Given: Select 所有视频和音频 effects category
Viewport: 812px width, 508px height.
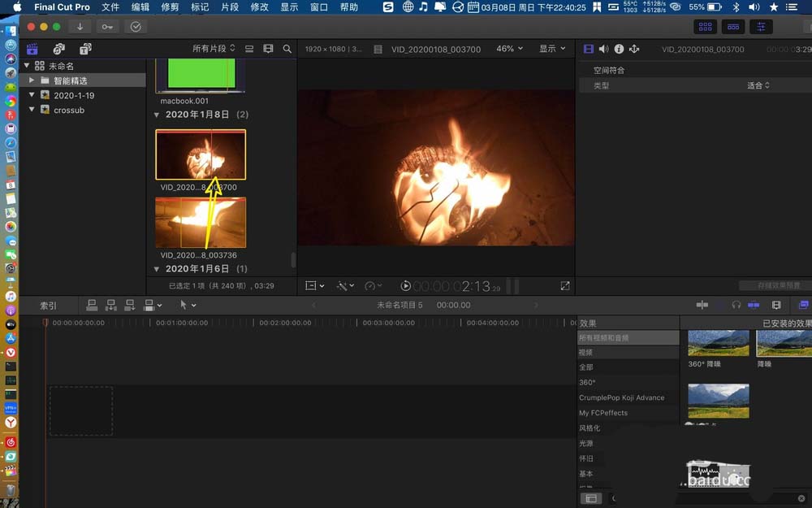Looking at the screenshot, I should 628,338.
